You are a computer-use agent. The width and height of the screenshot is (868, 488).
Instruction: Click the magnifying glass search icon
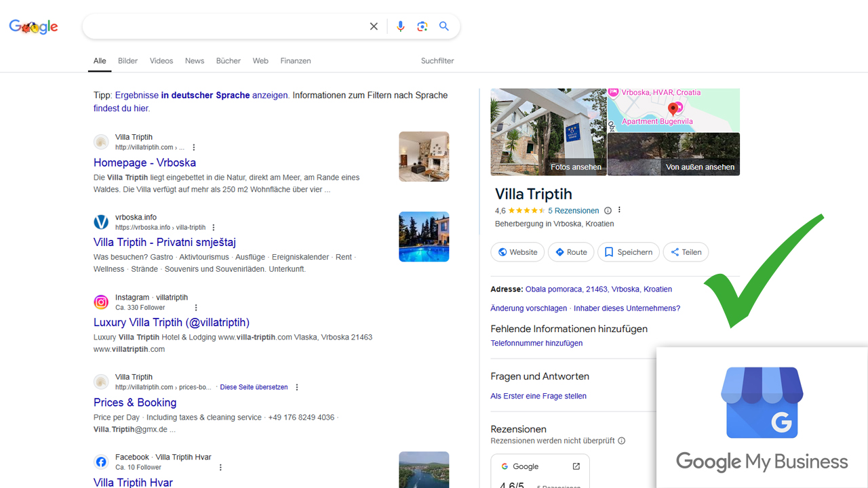(x=444, y=26)
